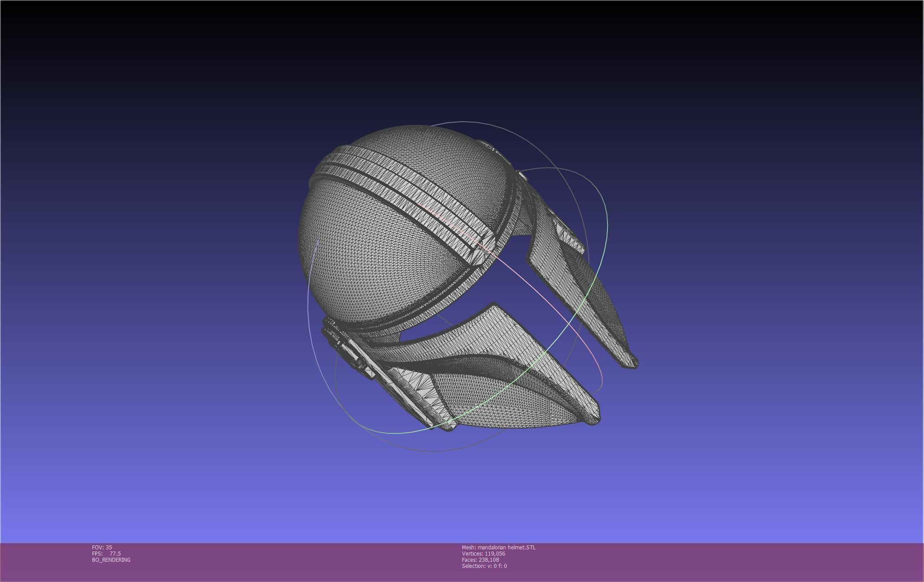Viewport: 924px width, 582px height.
Task: Click the Vertices: 119,056 entry
Action: click(x=483, y=553)
